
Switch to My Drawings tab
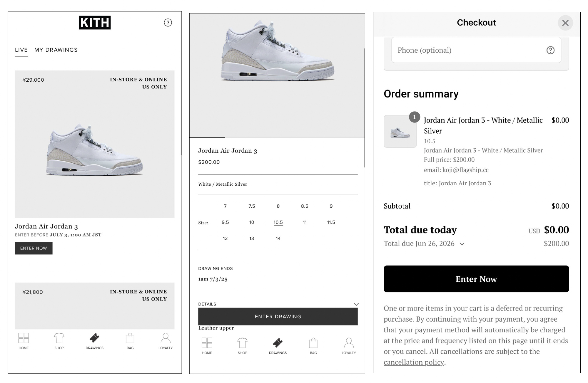(56, 50)
